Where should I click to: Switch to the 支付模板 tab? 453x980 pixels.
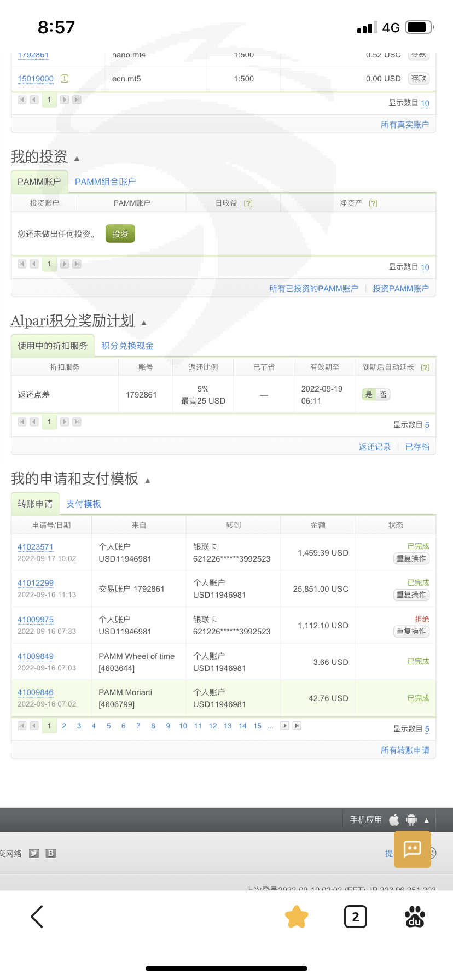[84, 504]
